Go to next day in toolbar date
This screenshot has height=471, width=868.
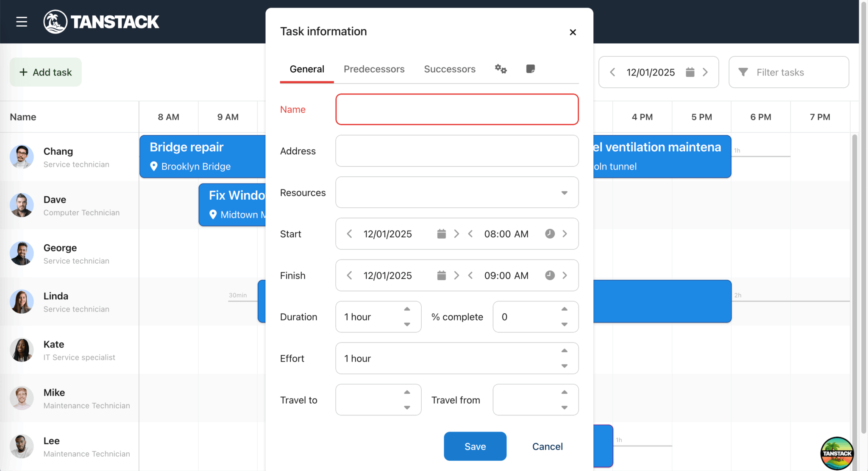click(x=705, y=72)
